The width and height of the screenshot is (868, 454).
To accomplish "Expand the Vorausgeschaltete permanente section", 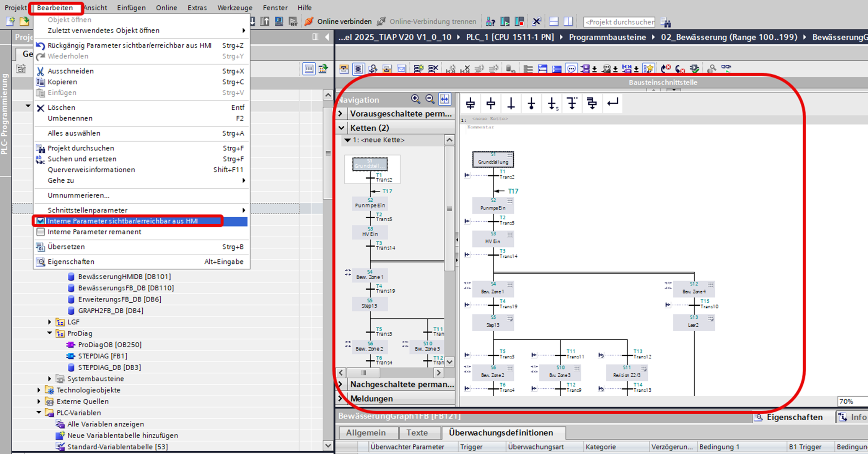I will tap(340, 114).
